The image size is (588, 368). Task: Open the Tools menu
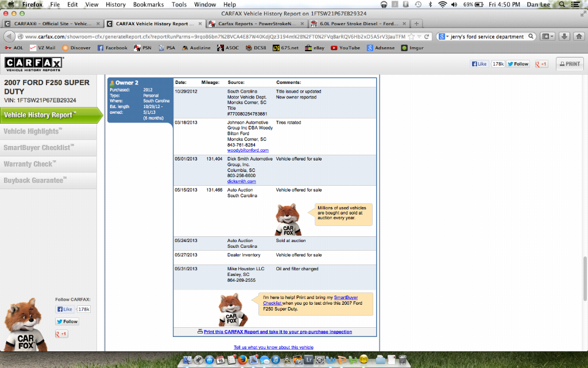click(x=179, y=5)
